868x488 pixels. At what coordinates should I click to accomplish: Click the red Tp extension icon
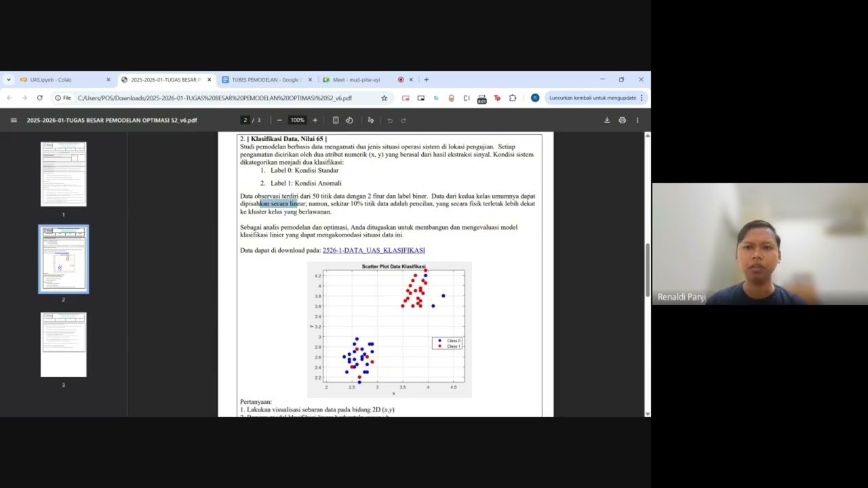point(497,98)
